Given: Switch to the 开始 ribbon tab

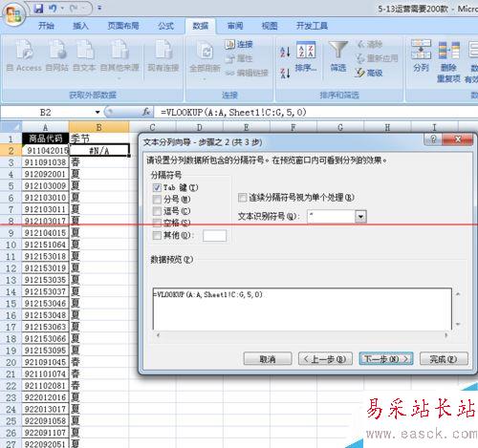Looking at the screenshot, I should 46,26.
